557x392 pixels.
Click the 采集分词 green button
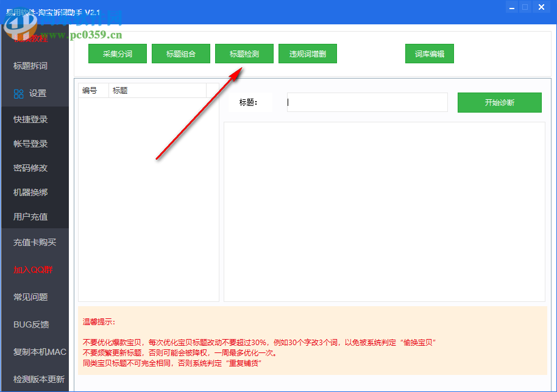(x=117, y=54)
